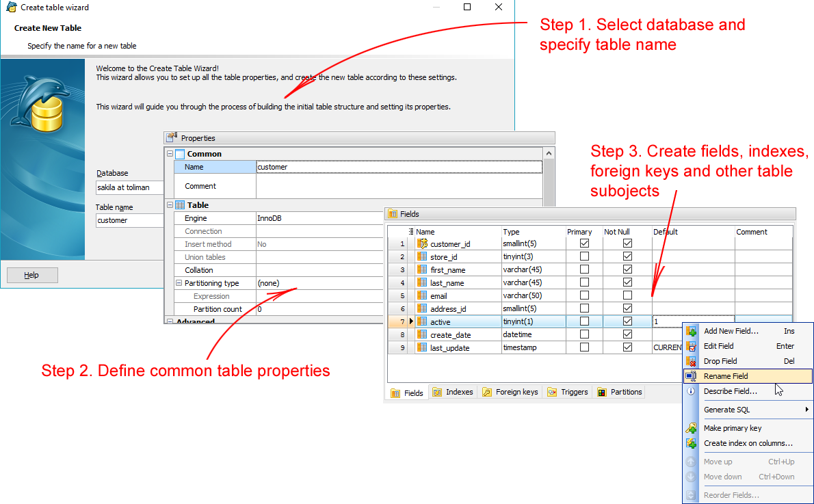814x504 pixels.
Task: Click the Name value field containing customer
Action: (x=399, y=167)
